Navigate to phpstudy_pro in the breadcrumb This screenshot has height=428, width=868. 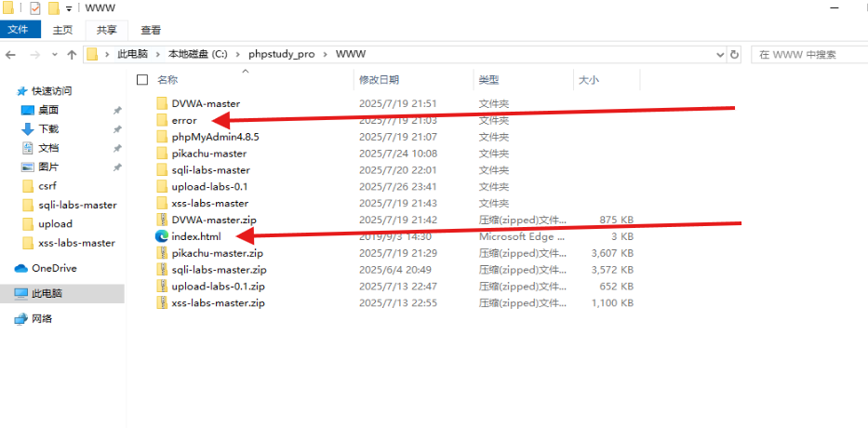point(282,54)
